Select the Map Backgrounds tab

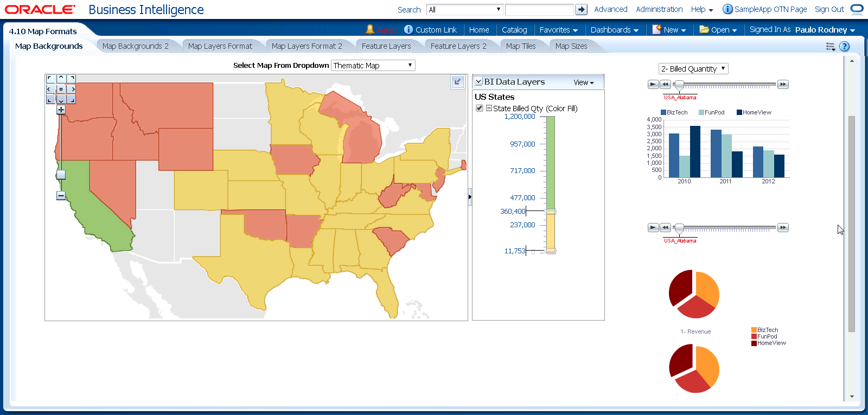[49, 46]
